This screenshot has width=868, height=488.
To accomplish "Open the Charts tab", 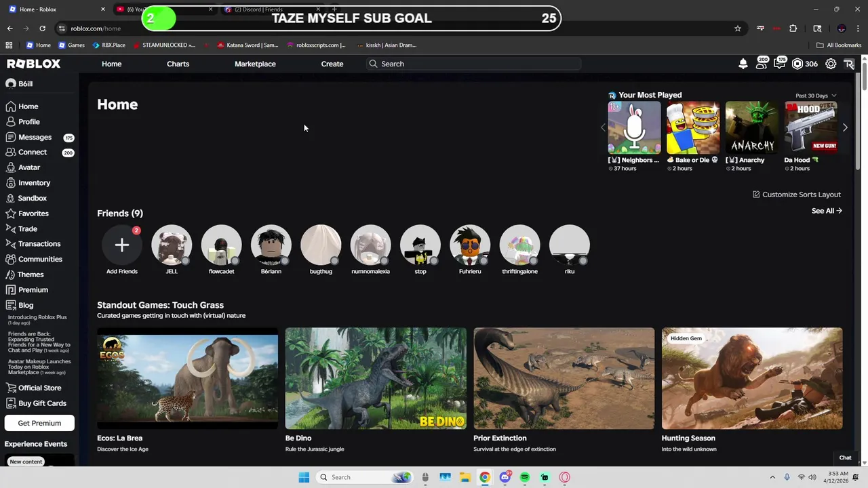I will click(178, 64).
